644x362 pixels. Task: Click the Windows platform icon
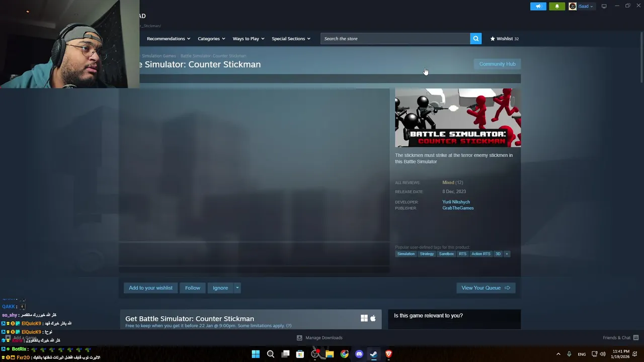[364, 318]
